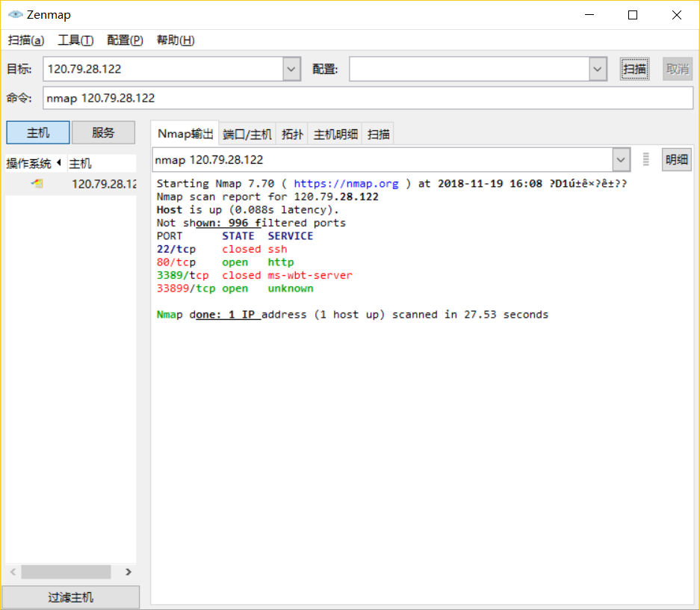Click the striped list icon beside 明细 button
700x610 pixels.
tap(645, 159)
